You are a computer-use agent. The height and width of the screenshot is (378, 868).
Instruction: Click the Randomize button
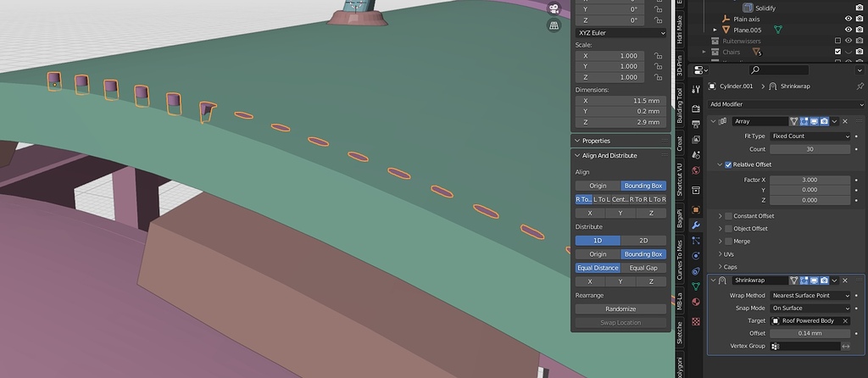pyautogui.click(x=620, y=309)
